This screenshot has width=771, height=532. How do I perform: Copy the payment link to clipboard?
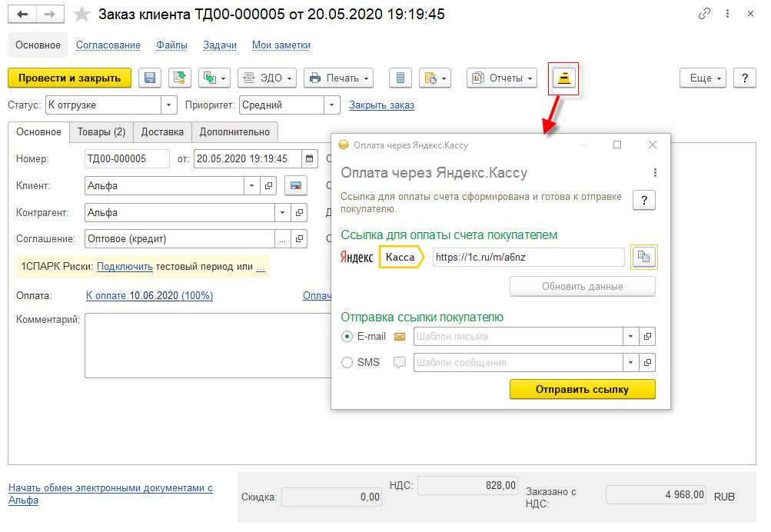pyautogui.click(x=644, y=258)
